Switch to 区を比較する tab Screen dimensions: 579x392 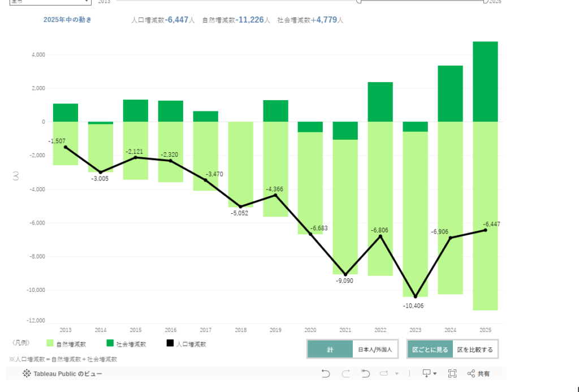coord(475,350)
